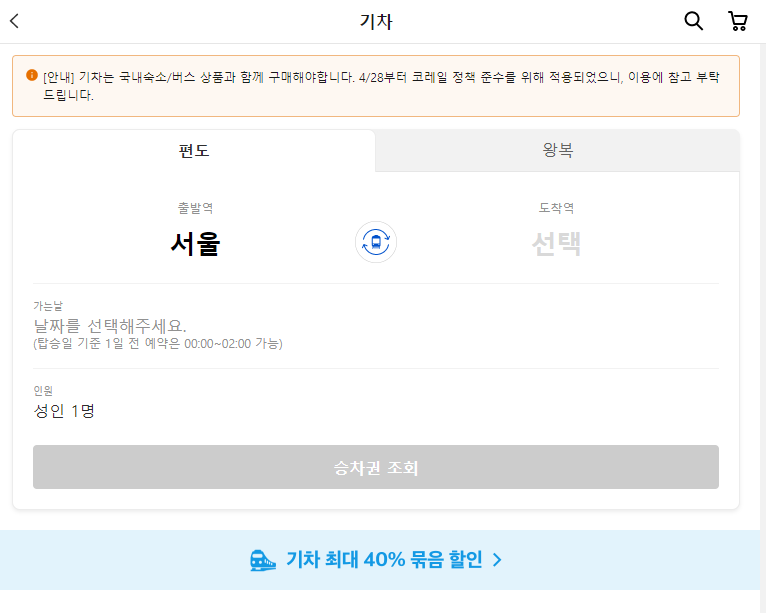Click the [안내] notice text
Image resolution: width=766 pixels, height=613 pixels.
tap(381, 85)
